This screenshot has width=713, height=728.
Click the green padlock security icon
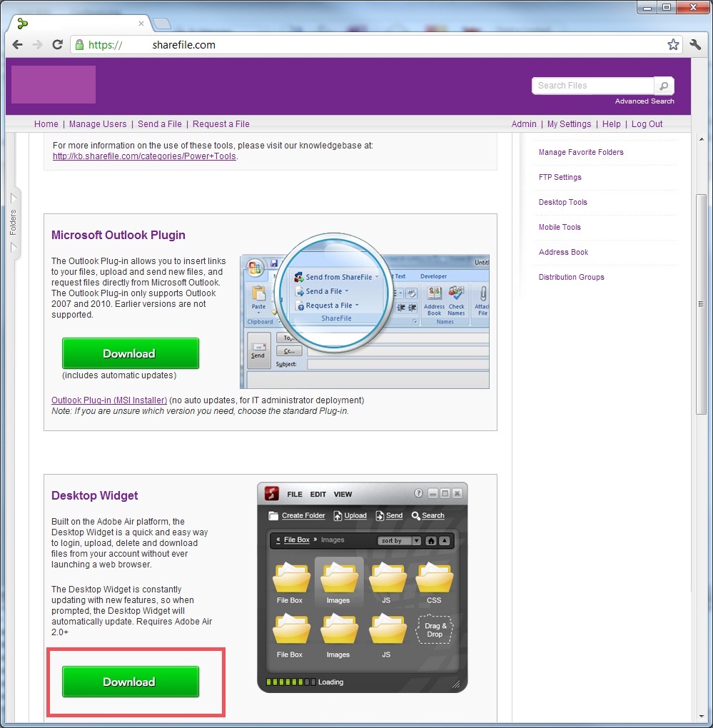[79, 44]
